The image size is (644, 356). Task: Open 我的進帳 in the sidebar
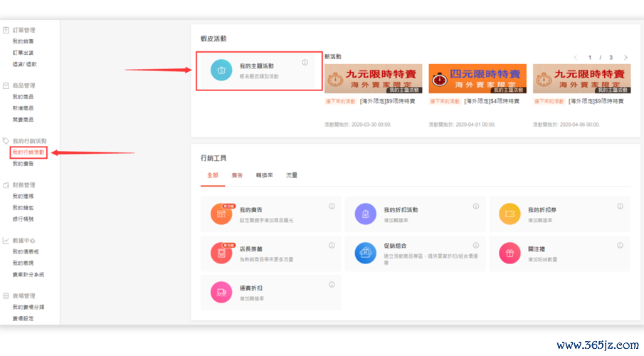tap(23, 197)
